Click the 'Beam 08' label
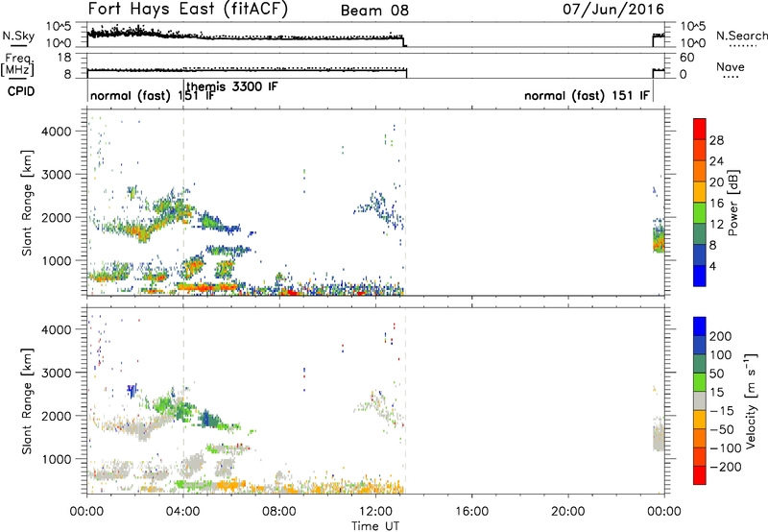Screen dimensions: 768x532 (374, 11)
